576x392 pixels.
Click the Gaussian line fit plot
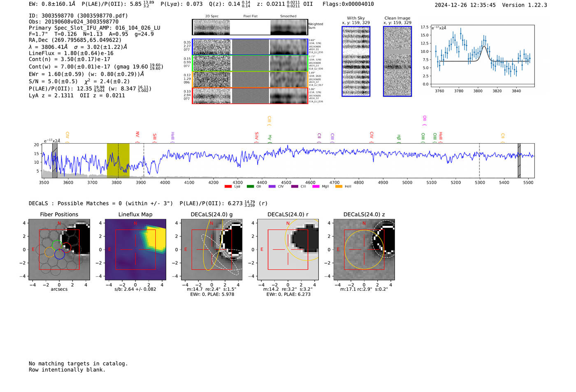tap(482, 56)
